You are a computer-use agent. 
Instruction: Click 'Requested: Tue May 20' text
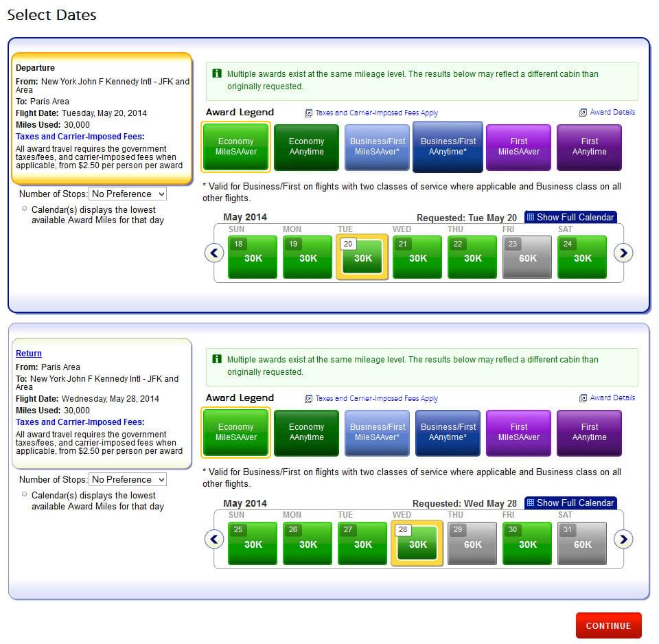click(467, 218)
